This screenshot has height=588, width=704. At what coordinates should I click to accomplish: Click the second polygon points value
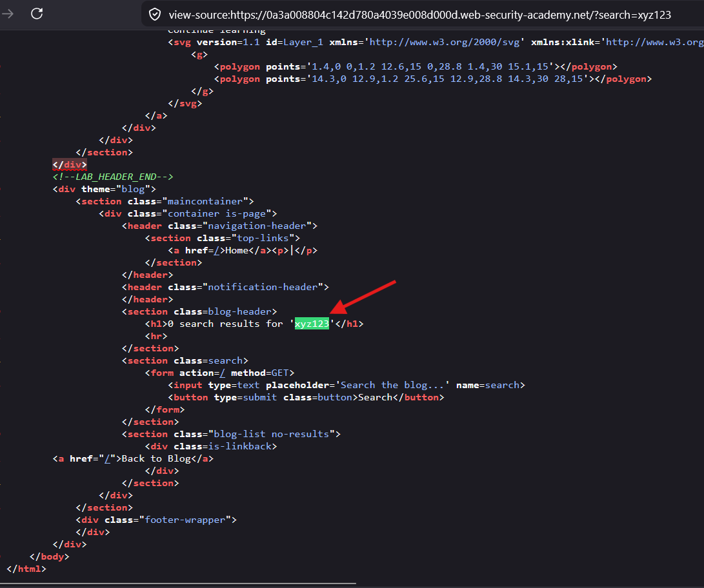tap(447, 79)
